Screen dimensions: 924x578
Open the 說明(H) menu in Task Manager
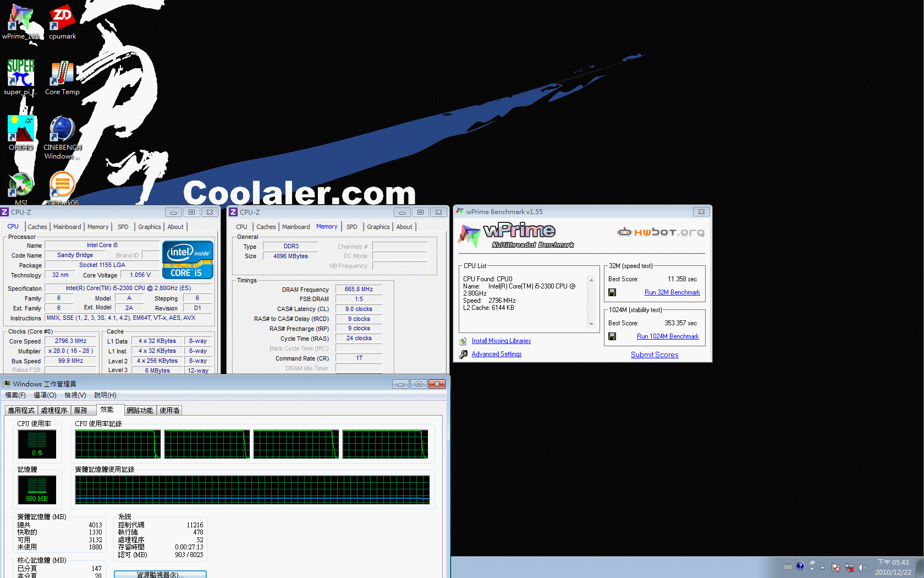point(105,395)
